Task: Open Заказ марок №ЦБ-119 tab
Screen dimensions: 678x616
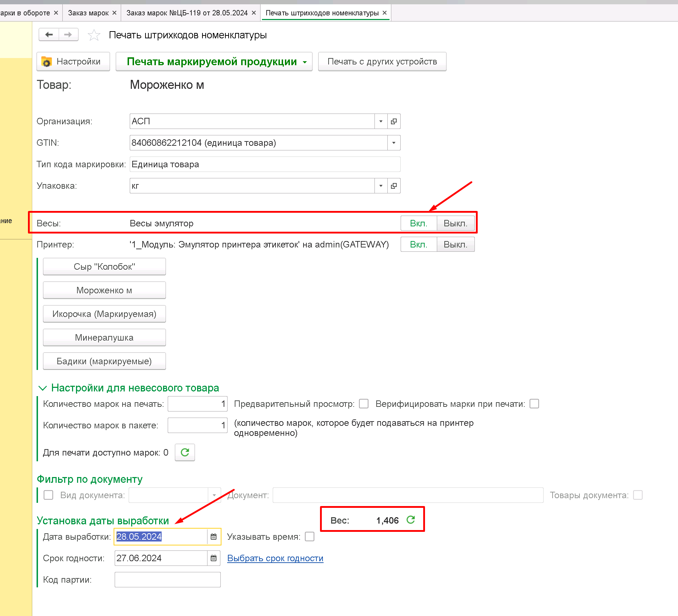Action: click(x=187, y=13)
